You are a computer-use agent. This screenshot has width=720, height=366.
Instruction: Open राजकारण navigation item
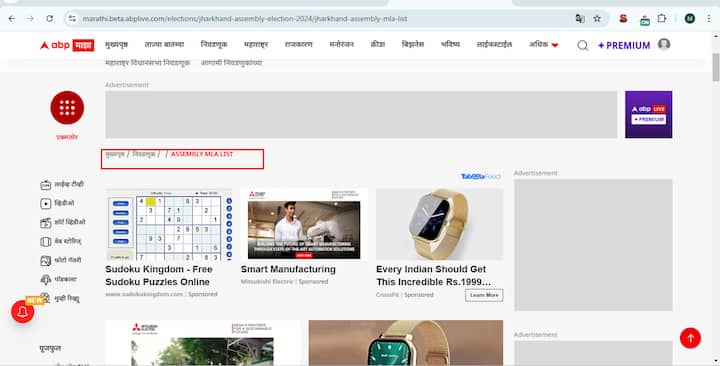click(x=298, y=45)
